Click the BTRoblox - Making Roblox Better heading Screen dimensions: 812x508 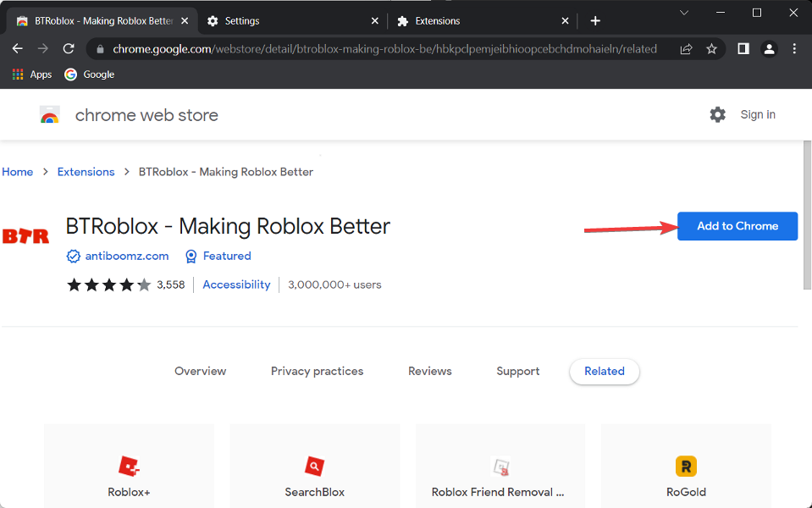[x=228, y=226]
